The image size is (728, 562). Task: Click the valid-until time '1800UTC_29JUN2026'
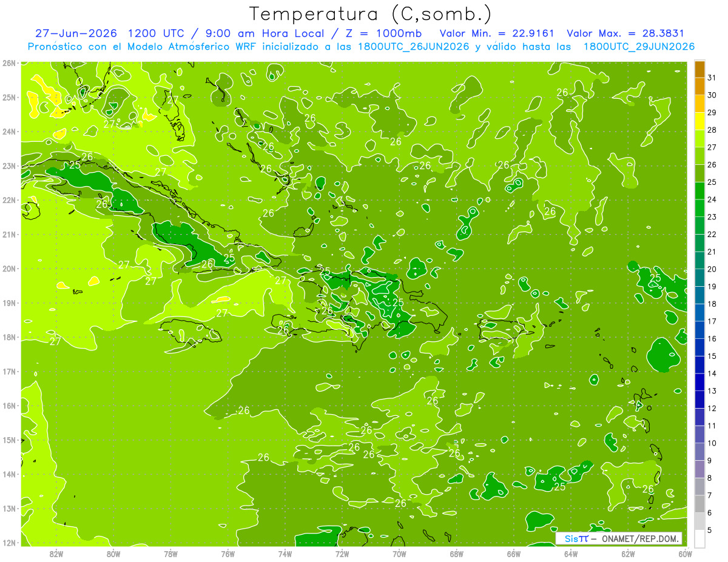tap(639, 47)
